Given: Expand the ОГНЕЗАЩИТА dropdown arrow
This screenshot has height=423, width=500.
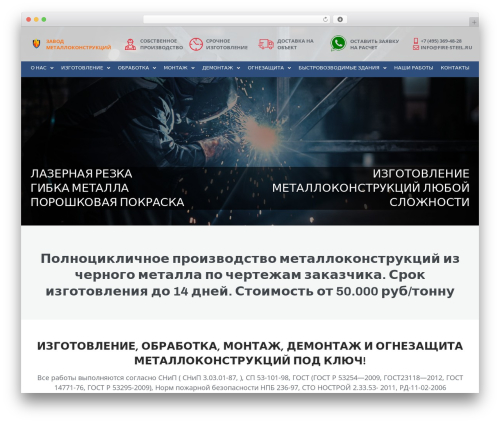Looking at the screenshot, I should point(289,68).
